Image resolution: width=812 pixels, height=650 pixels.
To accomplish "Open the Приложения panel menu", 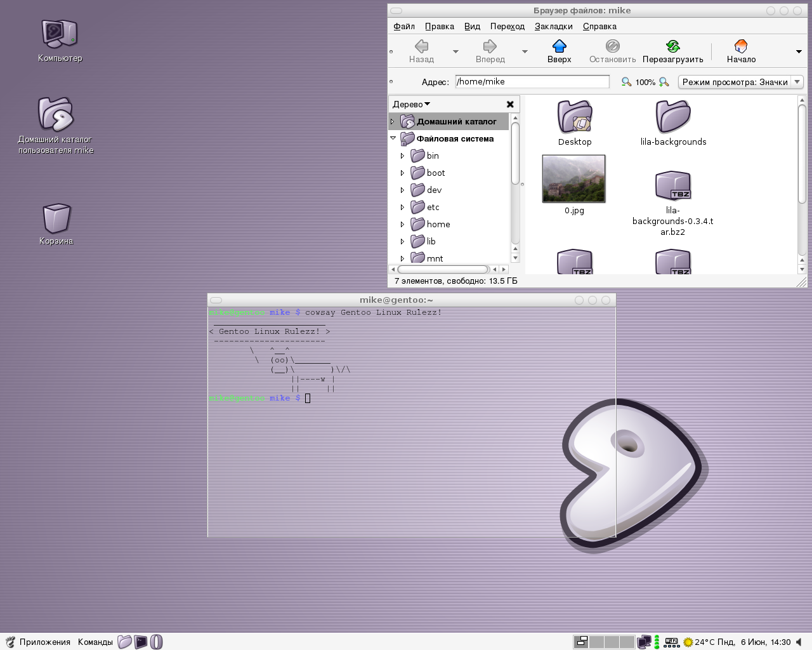I will point(45,642).
